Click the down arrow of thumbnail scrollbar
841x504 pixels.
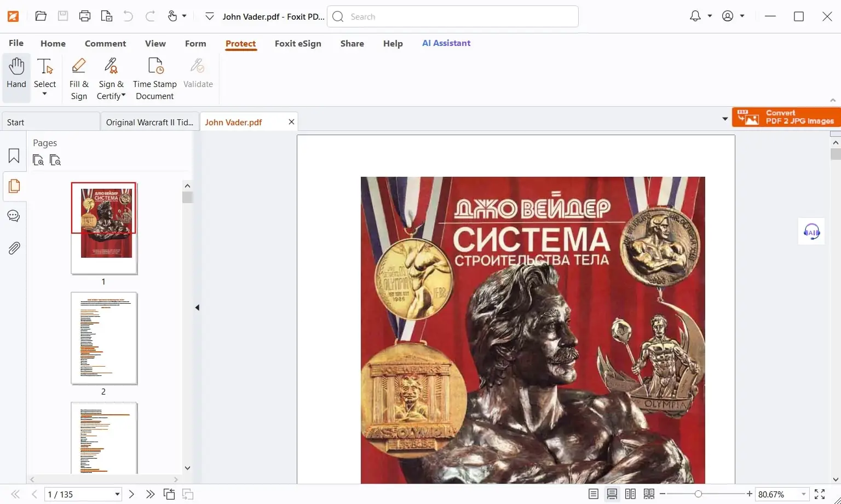pyautogui.click(x=187, y=468)
